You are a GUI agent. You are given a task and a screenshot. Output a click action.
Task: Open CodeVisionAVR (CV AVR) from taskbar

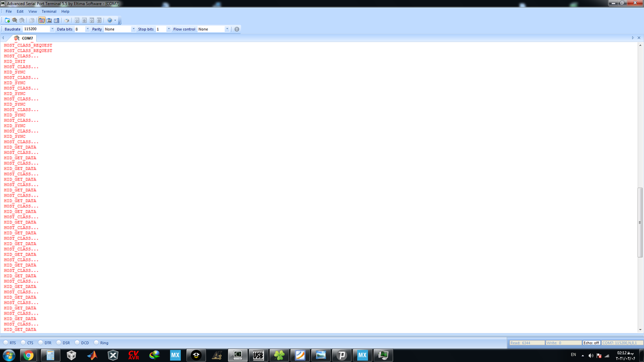point(133,355)
